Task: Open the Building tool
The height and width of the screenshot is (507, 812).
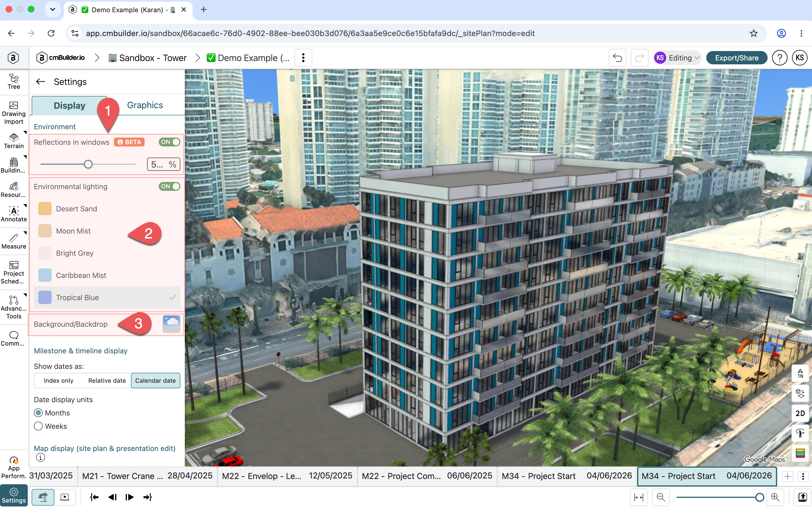Action: pyautogui.click(x=14, y=165)
